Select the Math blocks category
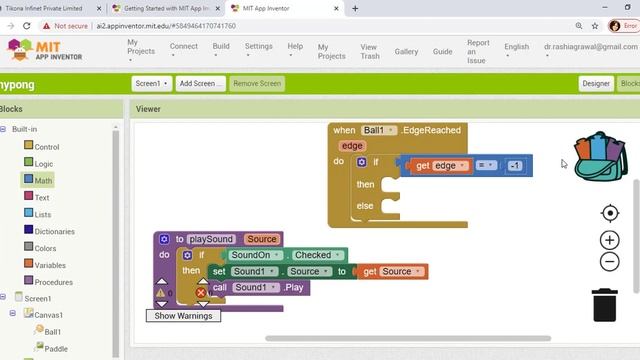This screenshot has height=360, width=640. pos(38,180)
